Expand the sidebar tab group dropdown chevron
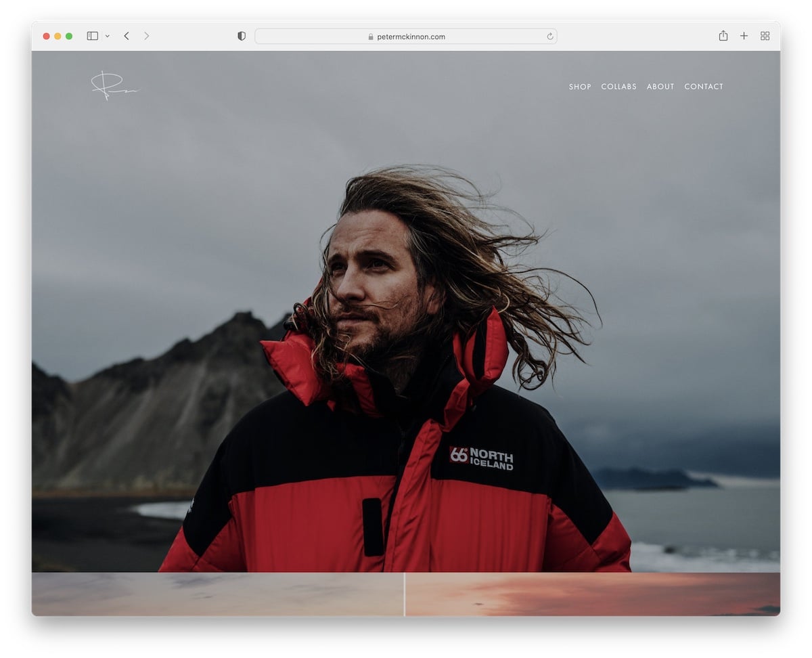The height and width of the screenshot is (658, 812). [x=107, y=37]
